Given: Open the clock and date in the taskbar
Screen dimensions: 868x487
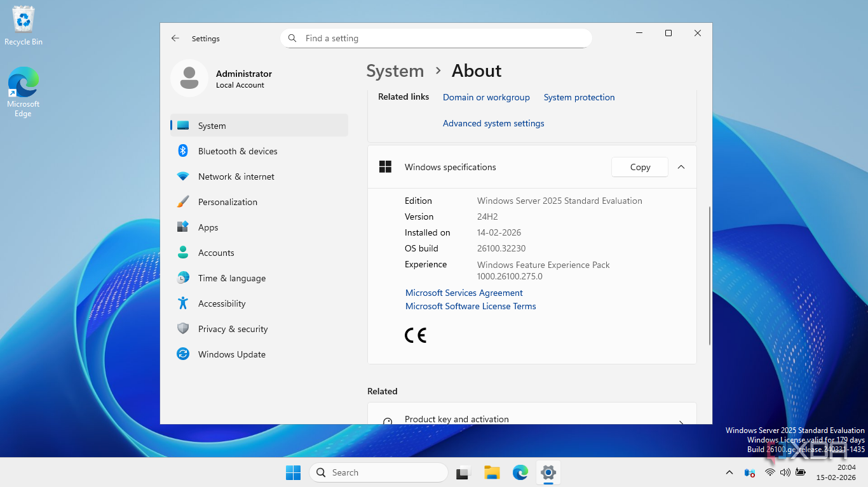Looking at the screenshot, I should pos(837,472).
